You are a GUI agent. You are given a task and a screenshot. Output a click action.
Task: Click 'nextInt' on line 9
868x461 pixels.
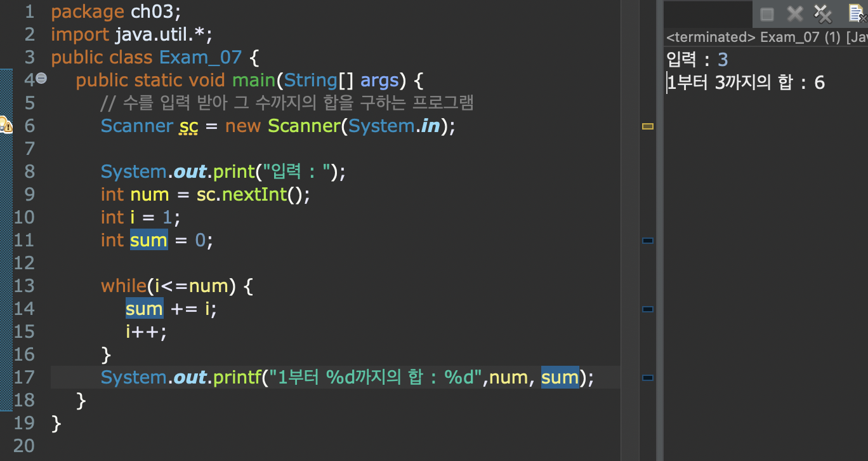[x=254, y=194]
